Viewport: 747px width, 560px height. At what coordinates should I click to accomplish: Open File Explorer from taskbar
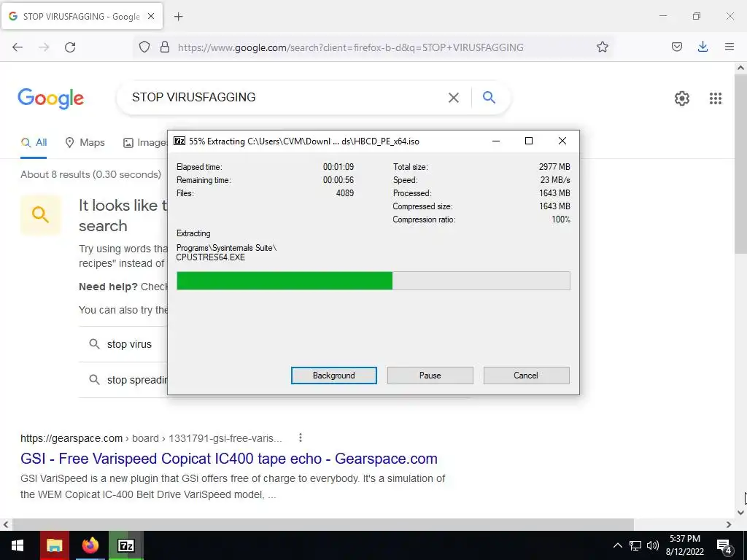54,545
